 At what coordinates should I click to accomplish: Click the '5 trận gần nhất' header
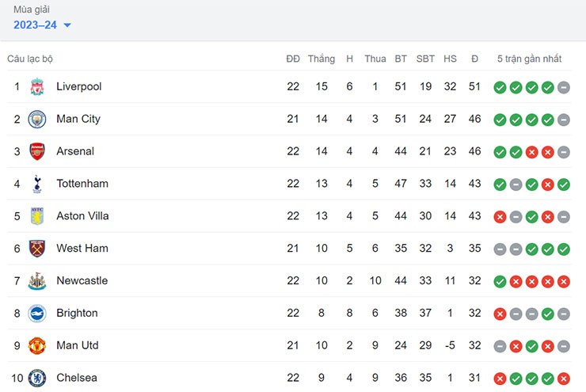click(x=529, y=59)
